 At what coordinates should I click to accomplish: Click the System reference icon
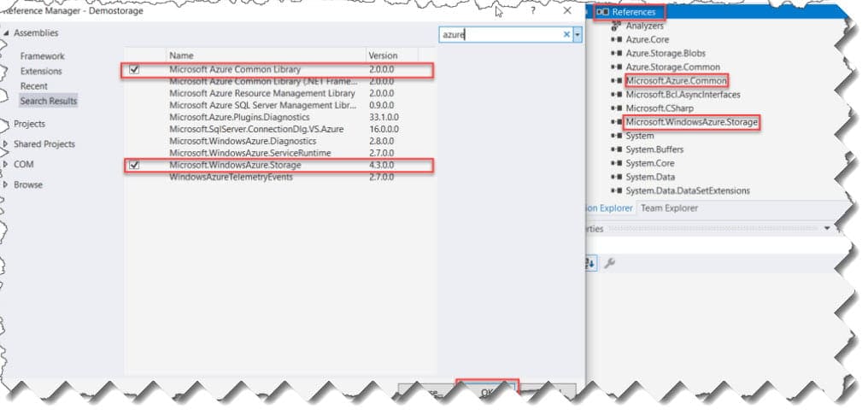click(x=616, y=136)
